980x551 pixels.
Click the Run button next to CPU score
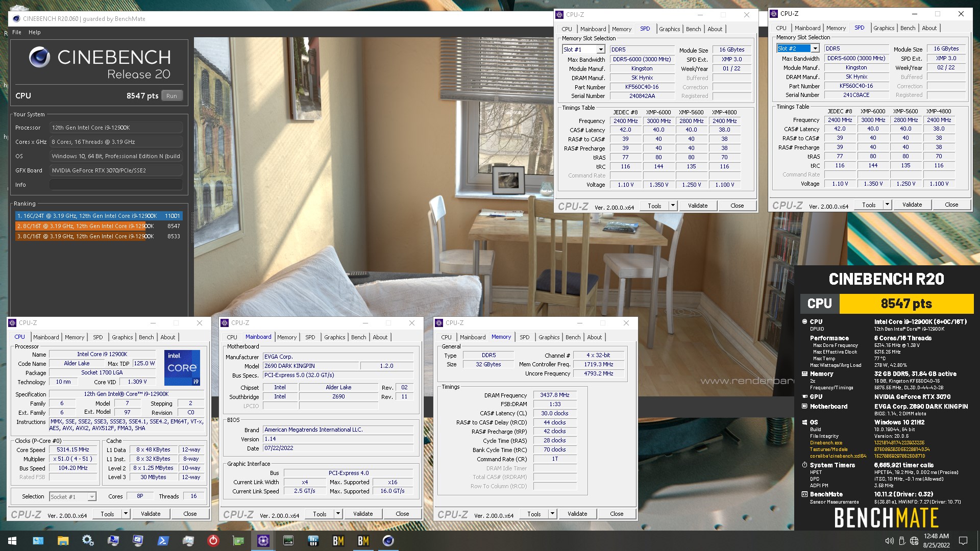click(172, 96)
